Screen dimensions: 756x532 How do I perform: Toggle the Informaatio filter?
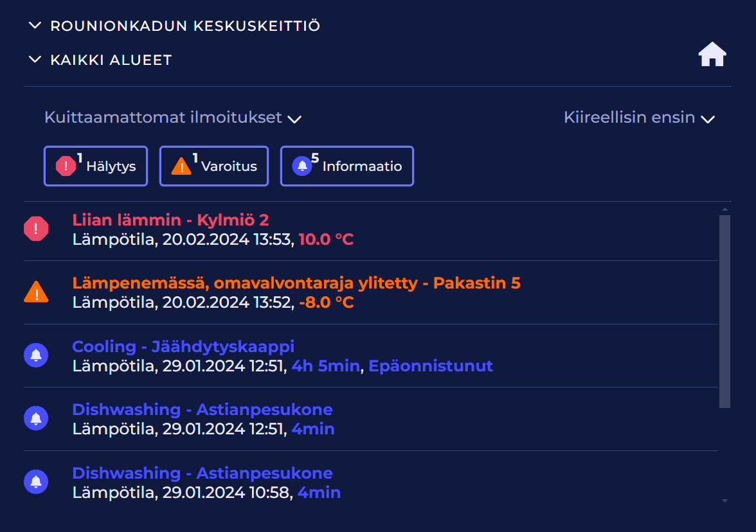point(347,166)
